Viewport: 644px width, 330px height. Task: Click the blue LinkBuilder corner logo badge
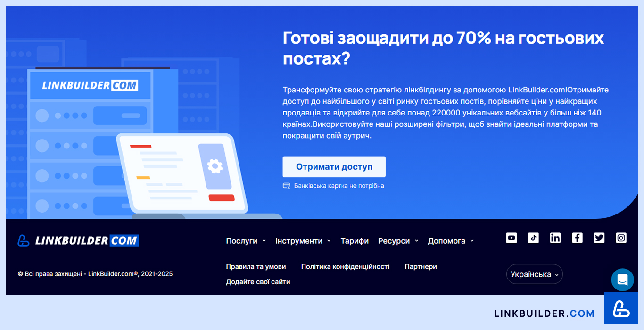[621, 309]
